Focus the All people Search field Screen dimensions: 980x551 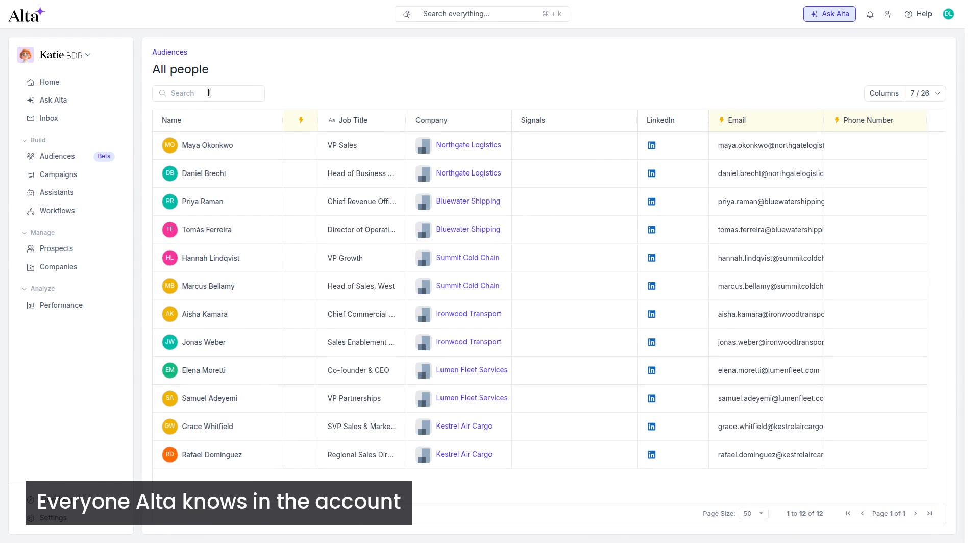coord(208,93)
